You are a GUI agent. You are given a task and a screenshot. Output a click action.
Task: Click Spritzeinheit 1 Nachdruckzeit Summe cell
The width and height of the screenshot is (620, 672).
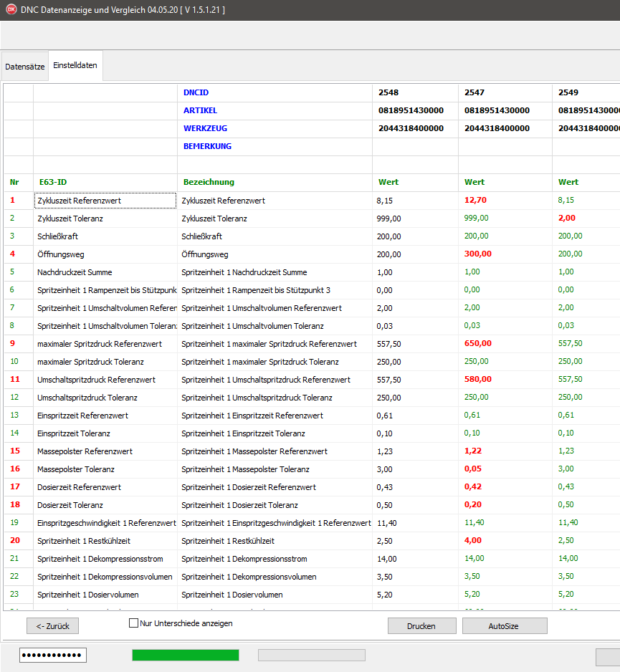point(244,272)
